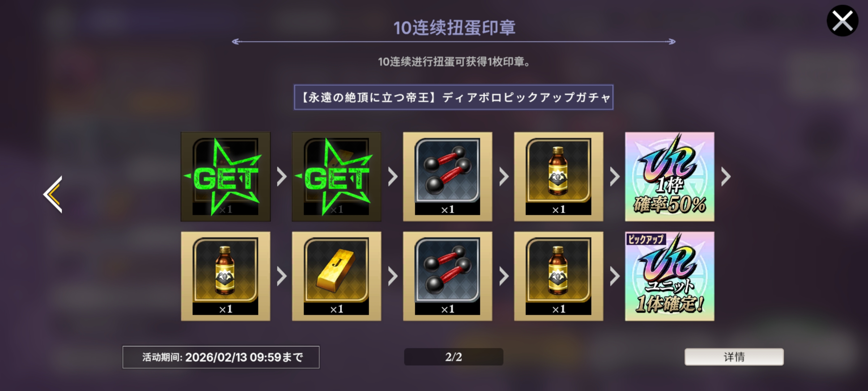Open the ピックアップ UR ユニット1体確定 reward
Viewport: 868px width, 391px height.
pos(670,276)
